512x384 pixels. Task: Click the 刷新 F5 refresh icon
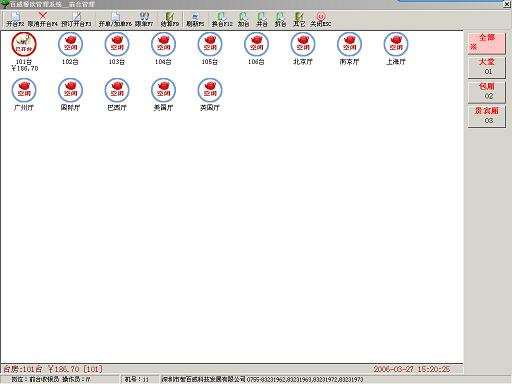pos(195,20)
